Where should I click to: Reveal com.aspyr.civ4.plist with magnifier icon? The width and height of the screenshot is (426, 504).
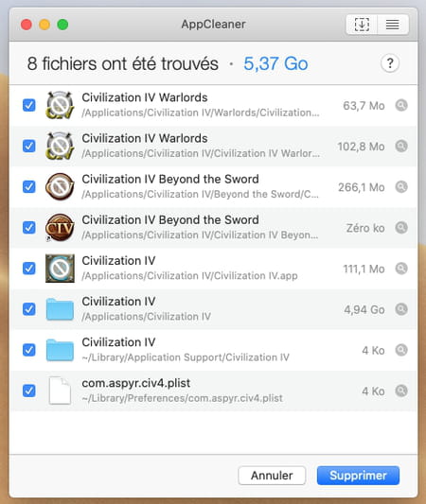pyautogui.click(x=401, y=391)
